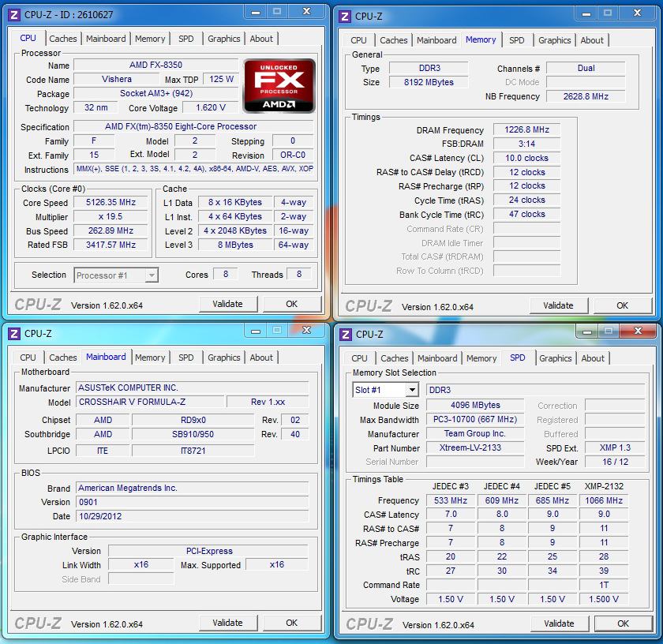Click the CPU-Z footer logo in the Memory window
Screen dimensions: 663x644
point(370,305)
